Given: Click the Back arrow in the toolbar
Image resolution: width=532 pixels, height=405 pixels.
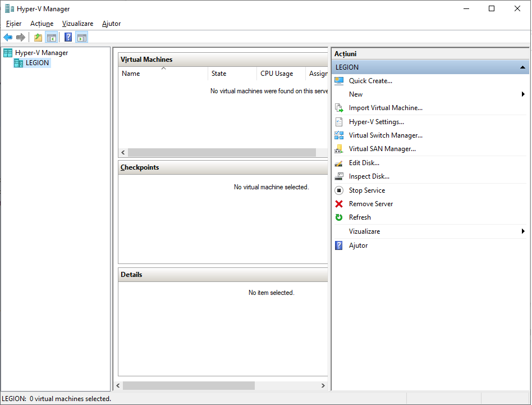Looking at the screenshot, I should (8, 38).
